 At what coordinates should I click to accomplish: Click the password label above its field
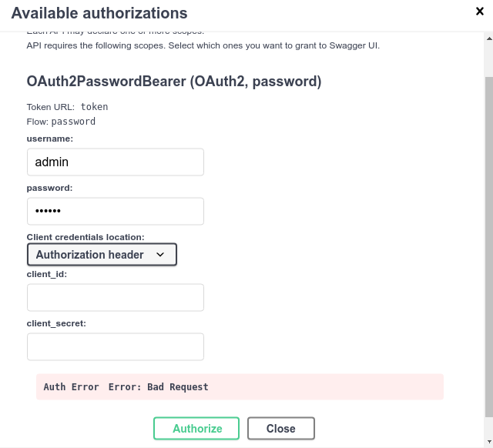(50, 188)
